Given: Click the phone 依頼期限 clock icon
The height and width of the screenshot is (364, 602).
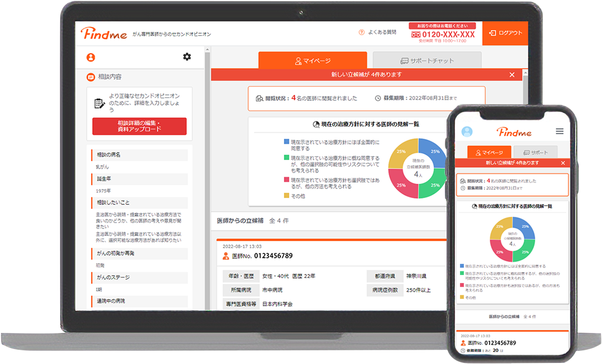Looking at the screenshot, I should (463, 350).
